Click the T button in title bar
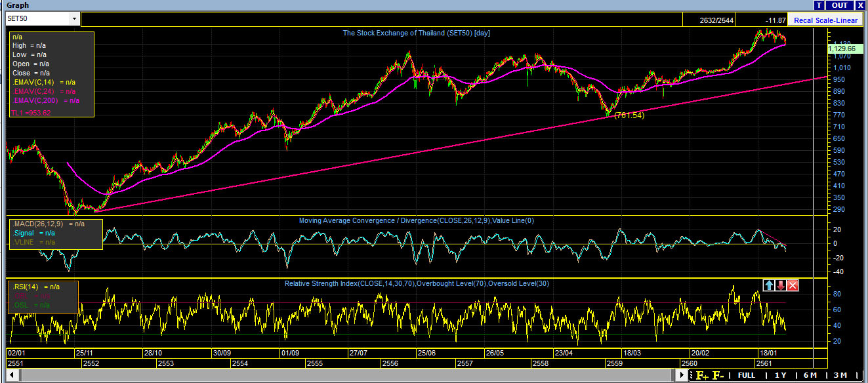This screenshot has height=383, width=868. pyautogui.click(x=819, y=5)
